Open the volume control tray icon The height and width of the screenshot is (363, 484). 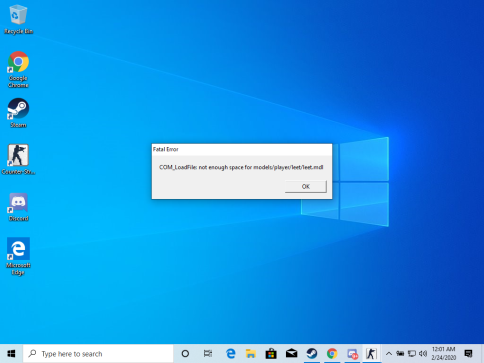coord(423,354)
